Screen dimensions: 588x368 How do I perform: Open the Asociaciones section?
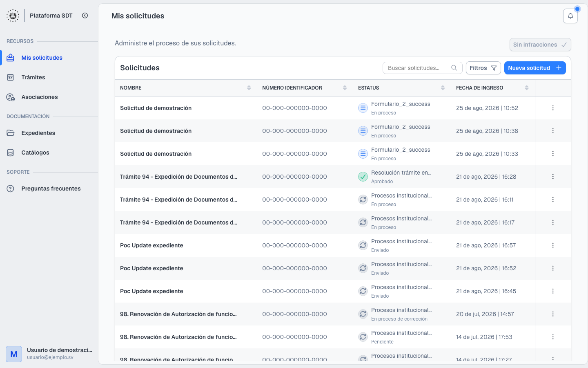click(39, 97)
